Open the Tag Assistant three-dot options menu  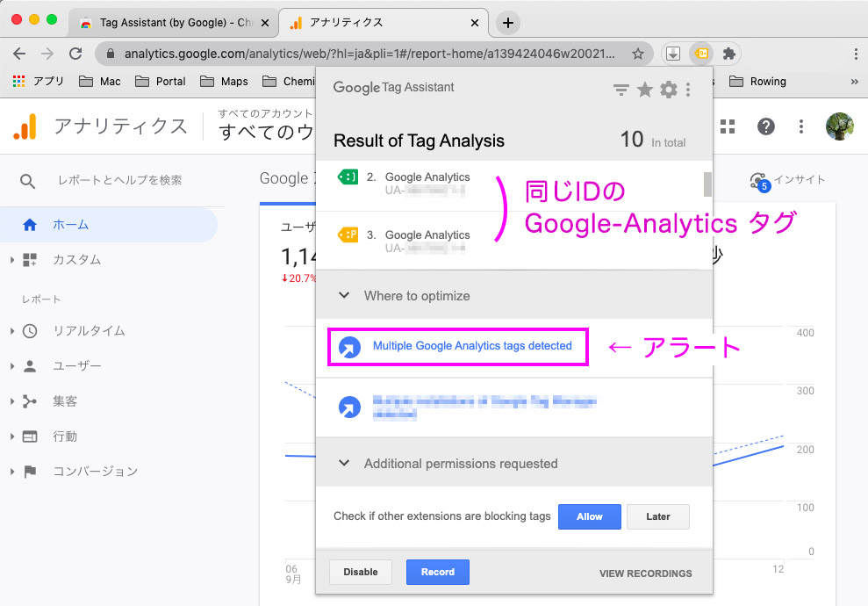coord(688,90)
